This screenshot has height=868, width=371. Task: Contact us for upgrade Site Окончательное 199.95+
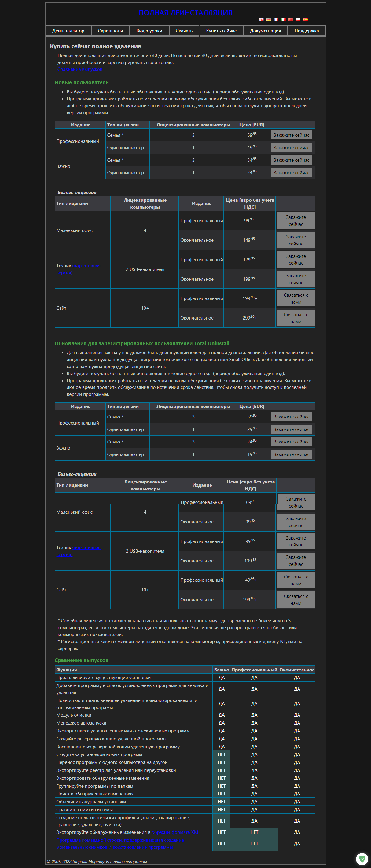296,600
